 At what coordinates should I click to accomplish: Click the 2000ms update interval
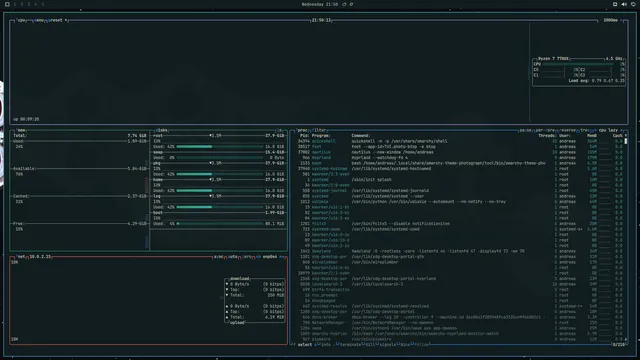pos(610,20)
